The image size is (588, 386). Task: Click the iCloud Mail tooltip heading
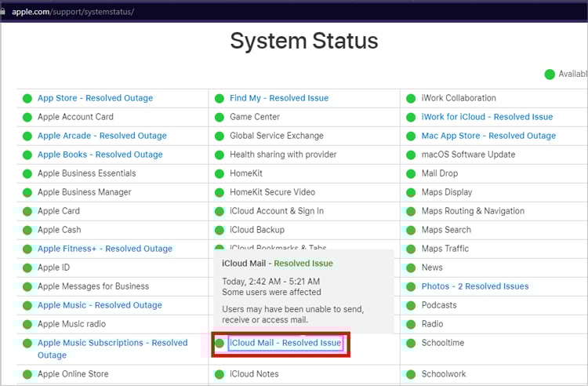[277, 264]
